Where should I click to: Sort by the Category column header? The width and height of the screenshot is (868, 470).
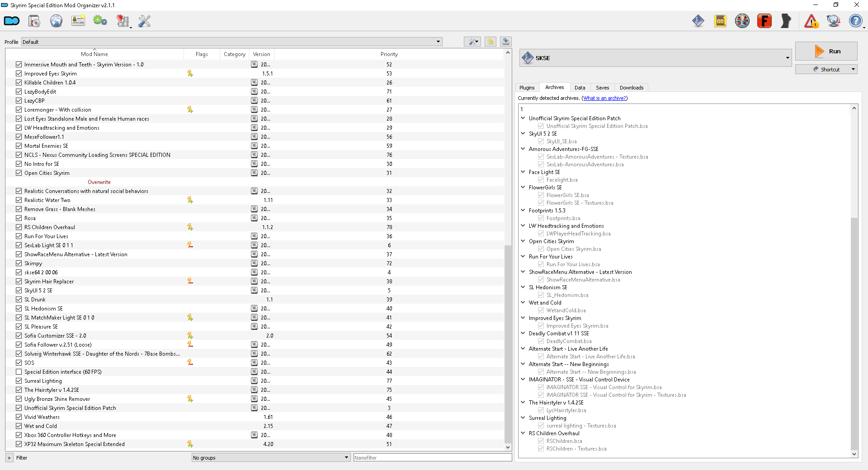(235, 54)
